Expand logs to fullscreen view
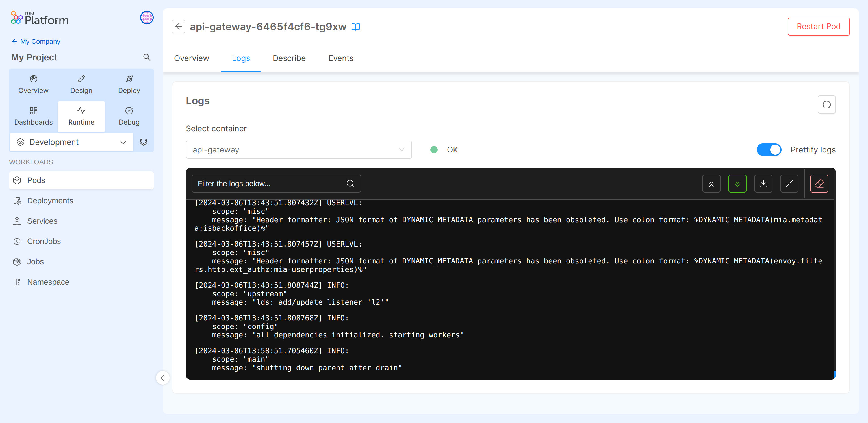This screenshot has height=423, width=868. (x=789, y=184)
